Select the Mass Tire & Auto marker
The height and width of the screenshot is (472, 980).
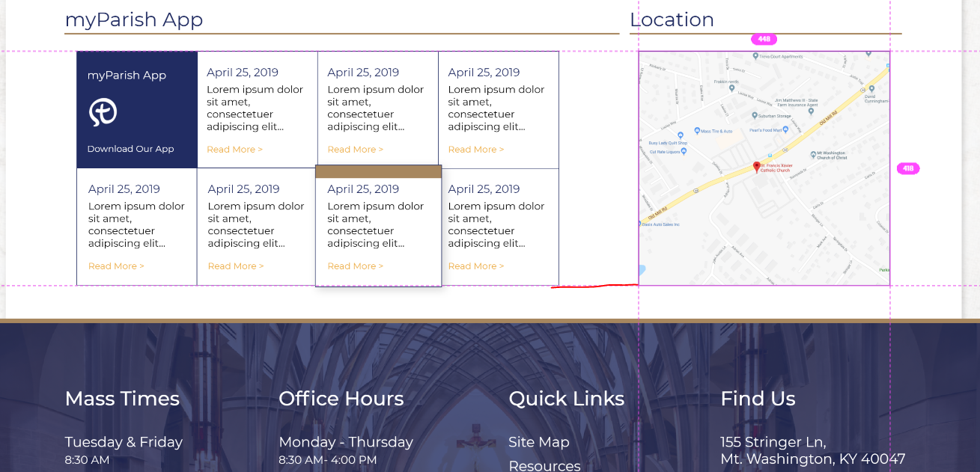click(x=697, y=131)
